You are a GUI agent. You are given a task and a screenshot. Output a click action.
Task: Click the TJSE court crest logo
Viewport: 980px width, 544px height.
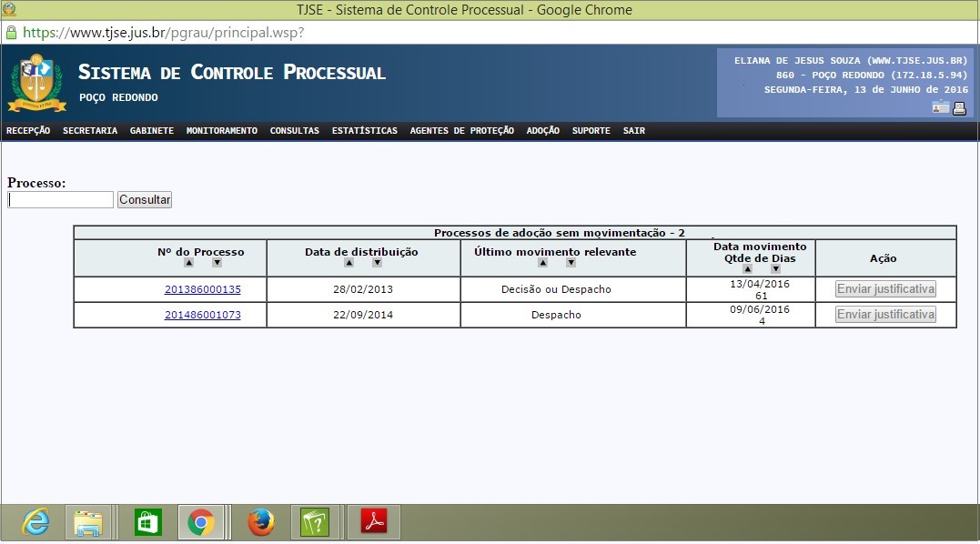[x=36, y=83]
